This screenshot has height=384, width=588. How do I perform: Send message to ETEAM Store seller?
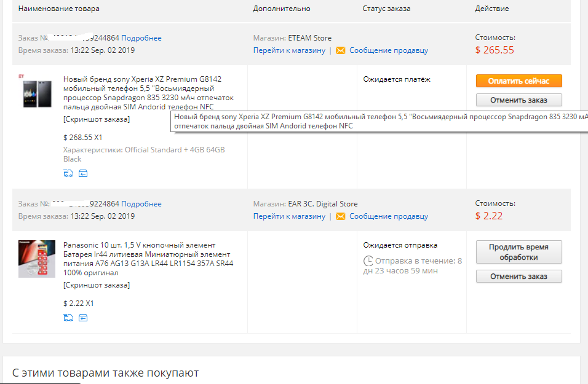click(x=389, y=50)
